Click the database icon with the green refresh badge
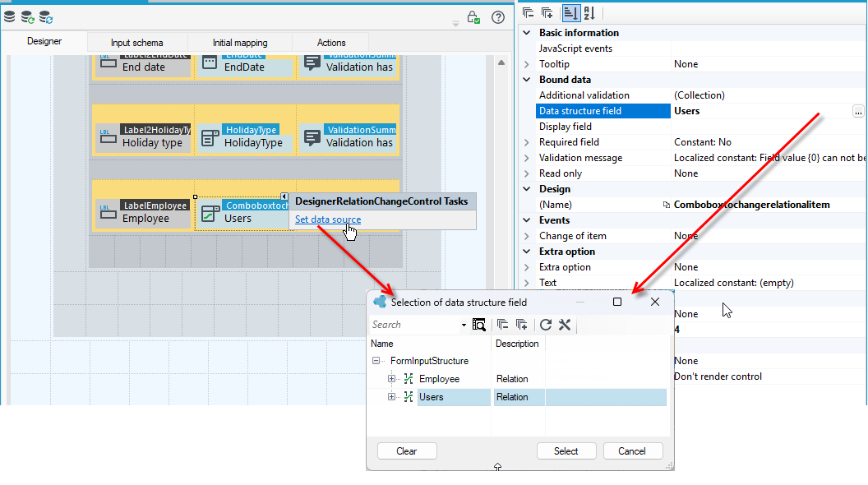 click(28, 17)
